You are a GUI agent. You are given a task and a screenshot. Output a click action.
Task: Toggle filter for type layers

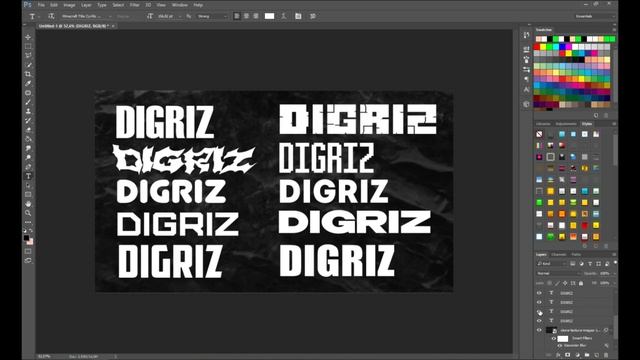590,264
